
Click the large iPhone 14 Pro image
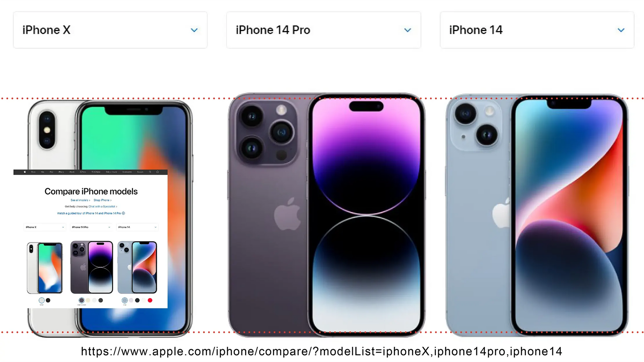pyautogui.click(x=327, y=215)
